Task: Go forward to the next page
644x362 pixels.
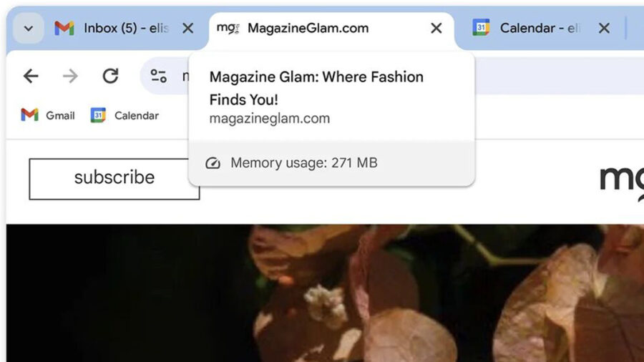Action: [70, 76]
